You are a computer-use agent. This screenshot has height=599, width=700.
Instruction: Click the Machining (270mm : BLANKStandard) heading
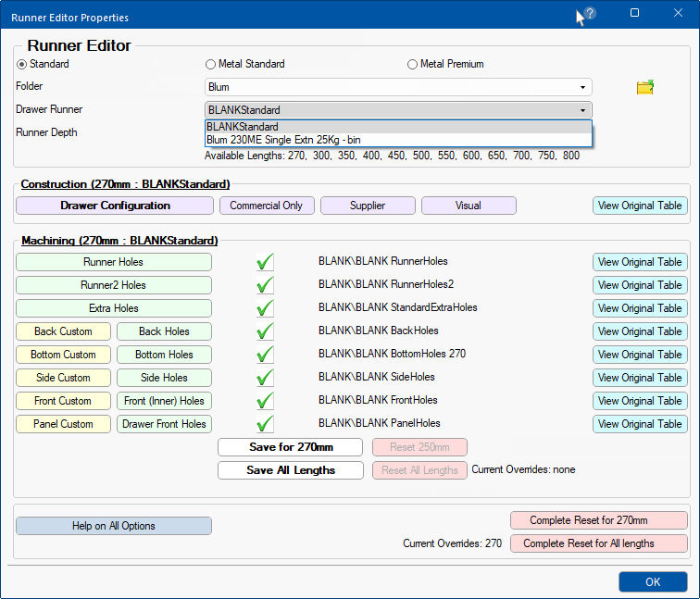(x=119, y=241)
